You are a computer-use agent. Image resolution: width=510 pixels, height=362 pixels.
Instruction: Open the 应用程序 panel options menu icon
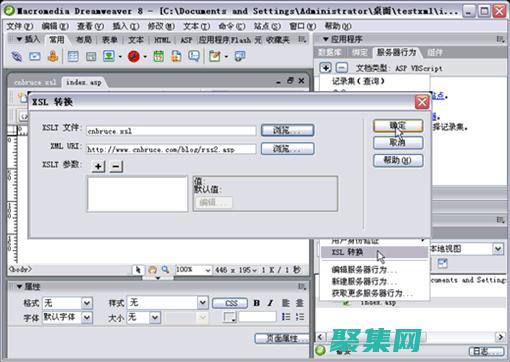point(500,39)
